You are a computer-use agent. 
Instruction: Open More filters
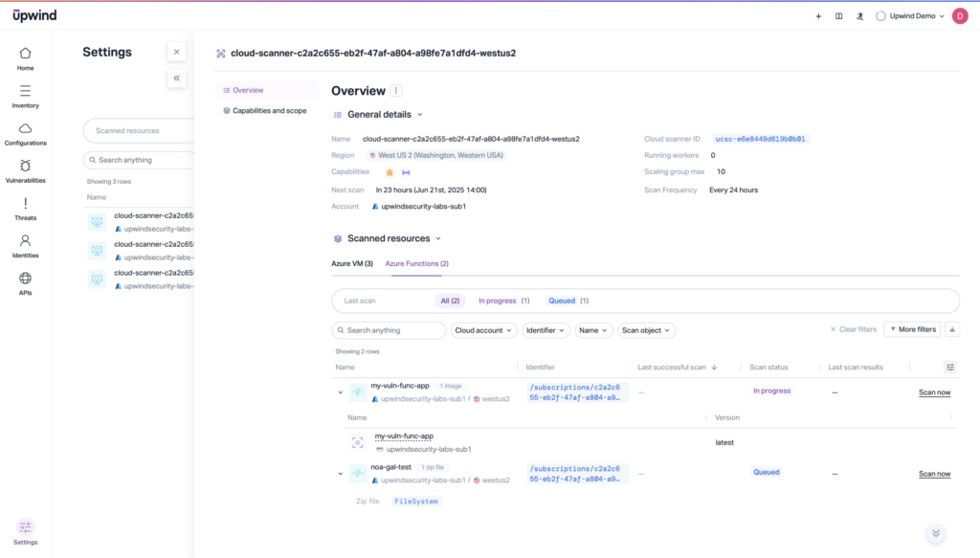(912, 329)
